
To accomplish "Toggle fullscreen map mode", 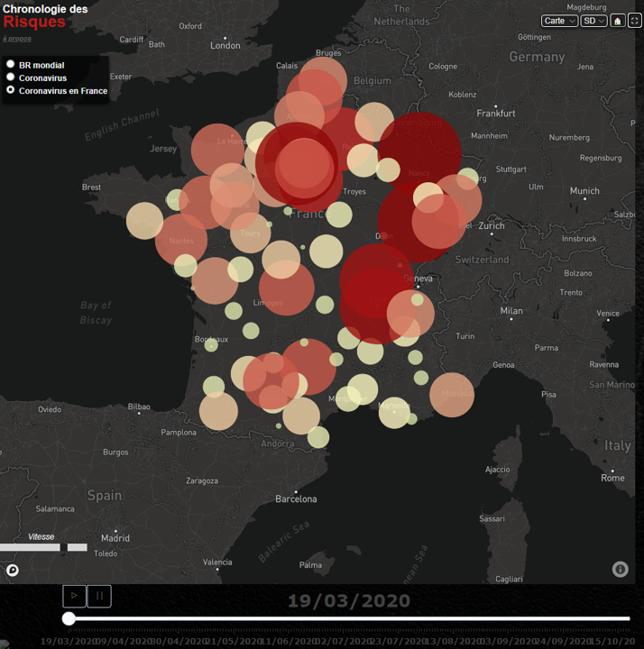I will (x=634, y=21).
